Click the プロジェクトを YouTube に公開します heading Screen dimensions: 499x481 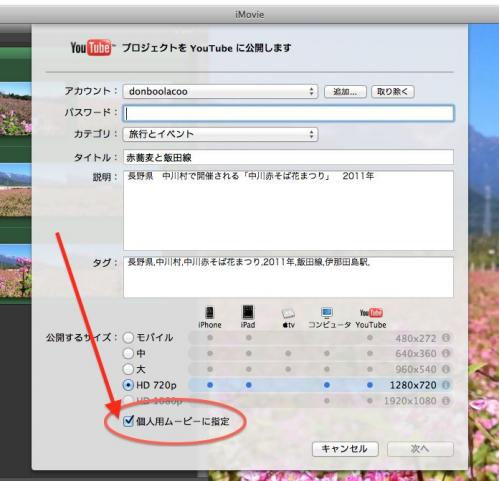click(x=206, y=48)
